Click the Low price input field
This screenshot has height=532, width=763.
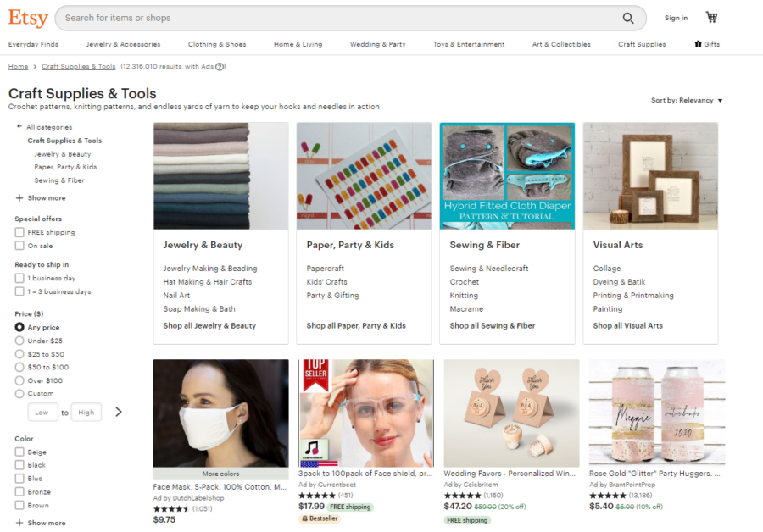(42, 412)
